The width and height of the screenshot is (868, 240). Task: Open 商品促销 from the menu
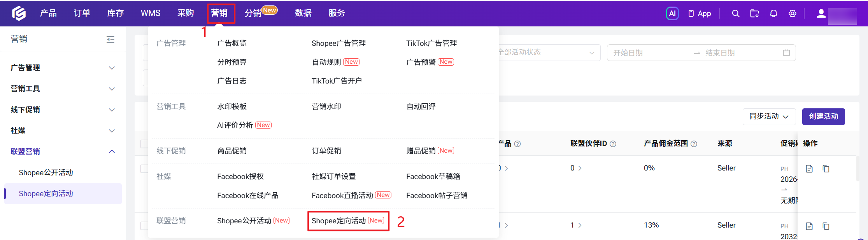pyautogui.click(x=232, y=151)
